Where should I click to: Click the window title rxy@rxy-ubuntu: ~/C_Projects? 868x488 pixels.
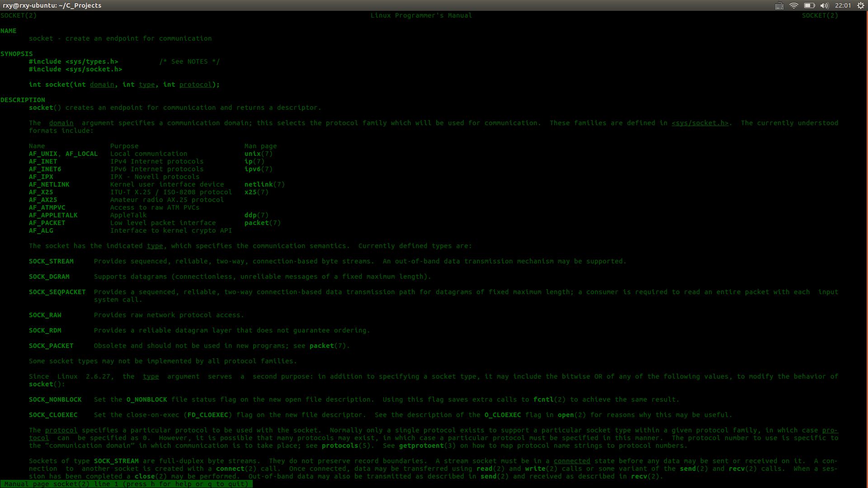pyautogui.click(x=52, y=5)
